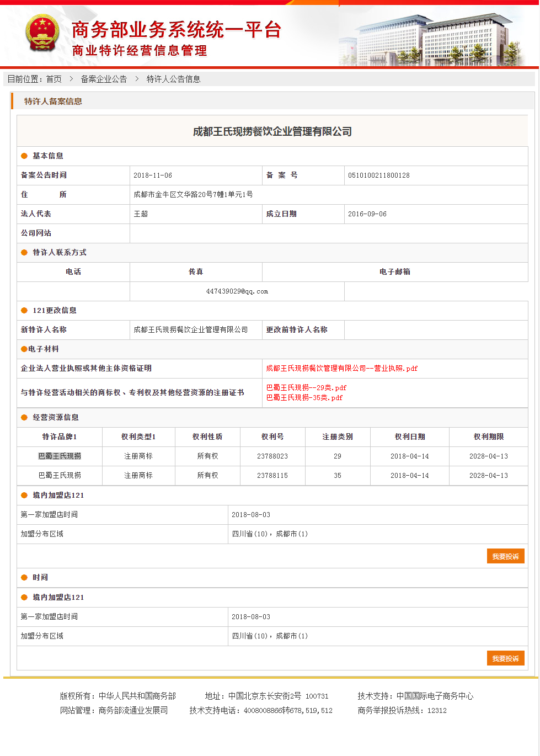Open 巴蜀王氏现捞--29类.pdf file
The image size is (540, 756).
306,388
